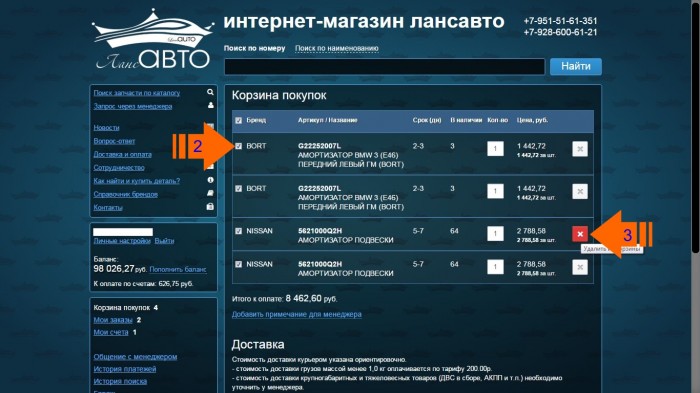This screenshot has width=700, height=393.
Task: Remove the first BORT item with its X button
Action: (x=580, y=149)
